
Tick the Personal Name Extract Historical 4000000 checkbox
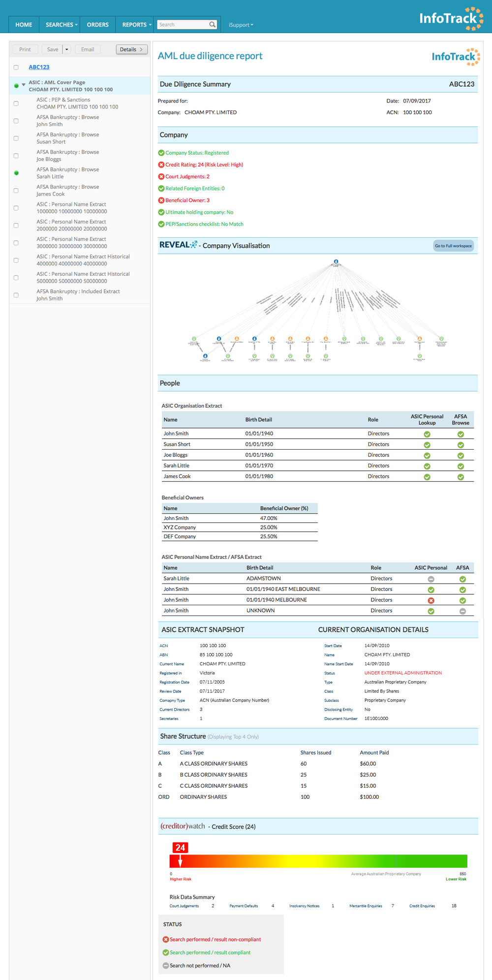pyautogui.click(x=16, y=261)
